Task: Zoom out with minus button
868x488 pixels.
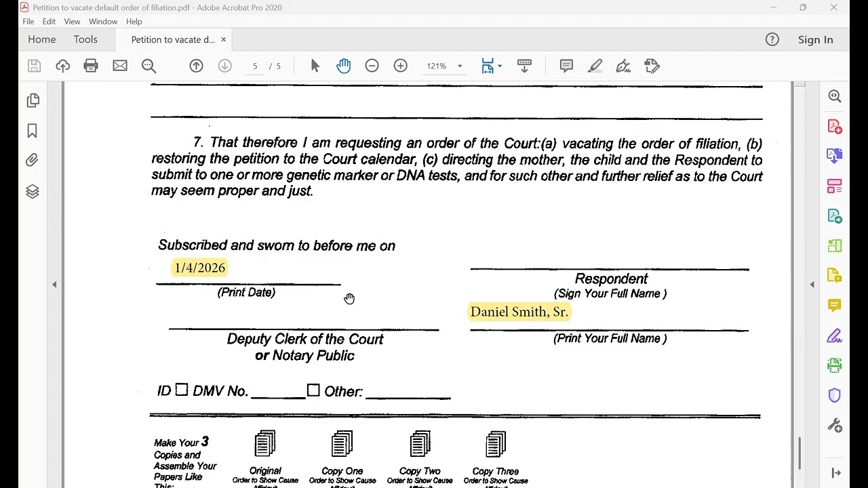Action: pos(372,66)
